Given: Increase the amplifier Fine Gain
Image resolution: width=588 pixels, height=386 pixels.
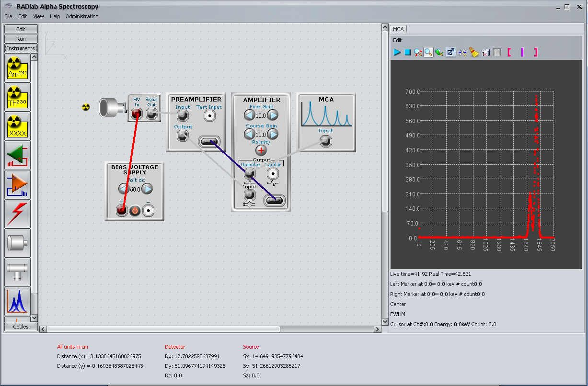Looking at the screenshot, I should [273, 115].
